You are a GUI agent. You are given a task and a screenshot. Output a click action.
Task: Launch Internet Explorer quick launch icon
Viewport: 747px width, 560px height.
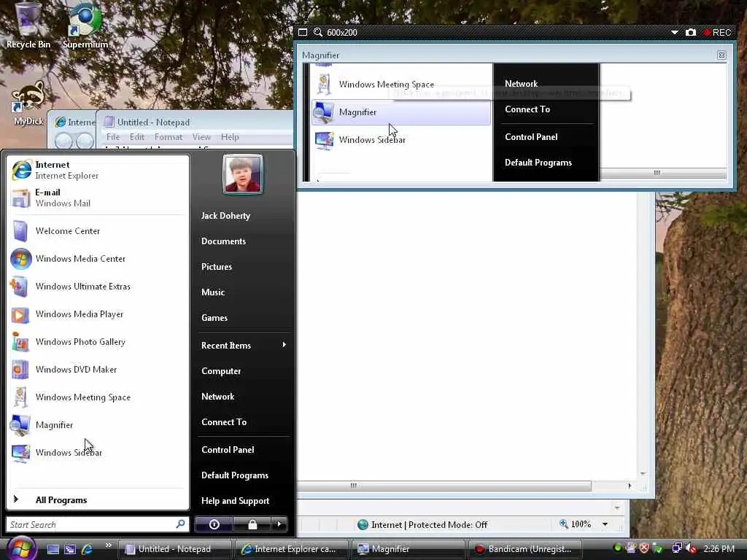pos(88,549)
